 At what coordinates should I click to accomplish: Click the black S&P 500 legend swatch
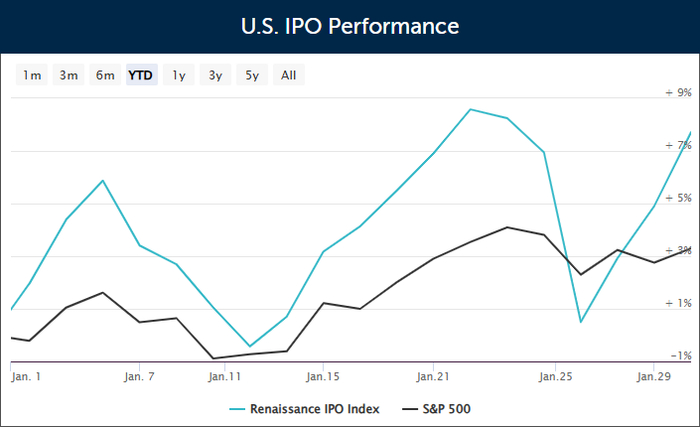[409, 408]
